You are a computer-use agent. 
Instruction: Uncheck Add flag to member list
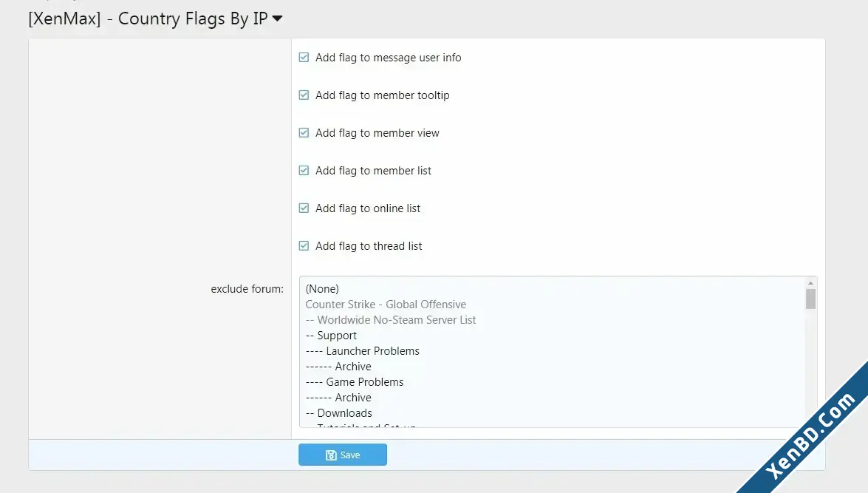(304, 171)
